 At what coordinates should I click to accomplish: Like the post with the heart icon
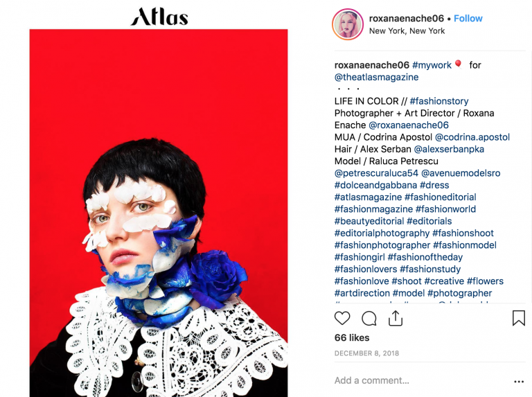coord(342,318)
